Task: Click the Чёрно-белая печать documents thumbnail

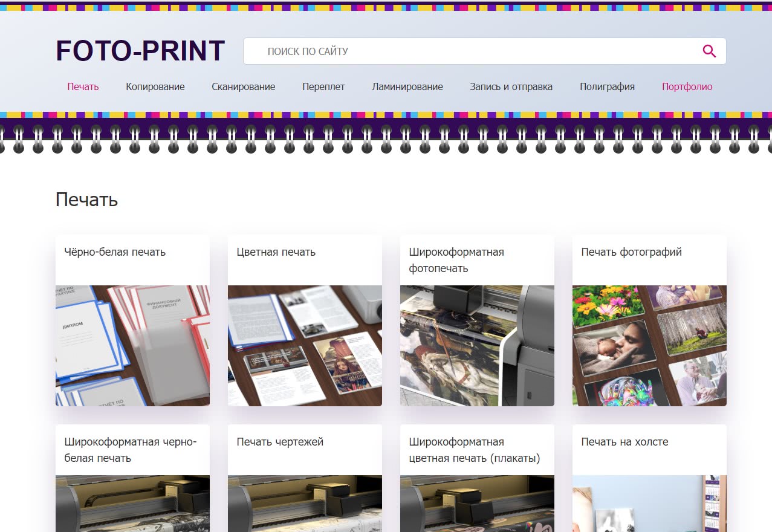Action: (x=132, y=345)
